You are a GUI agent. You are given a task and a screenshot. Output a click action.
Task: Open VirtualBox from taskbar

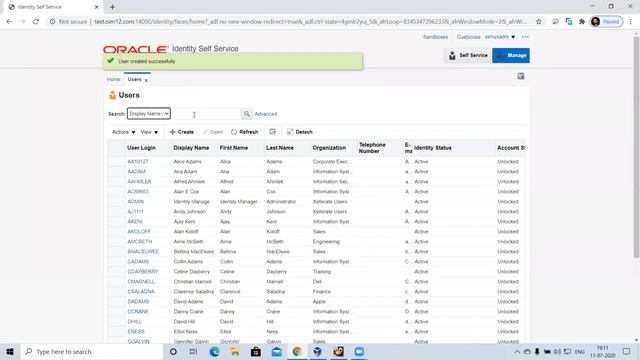pyautogui.click(x=318, y=351)
